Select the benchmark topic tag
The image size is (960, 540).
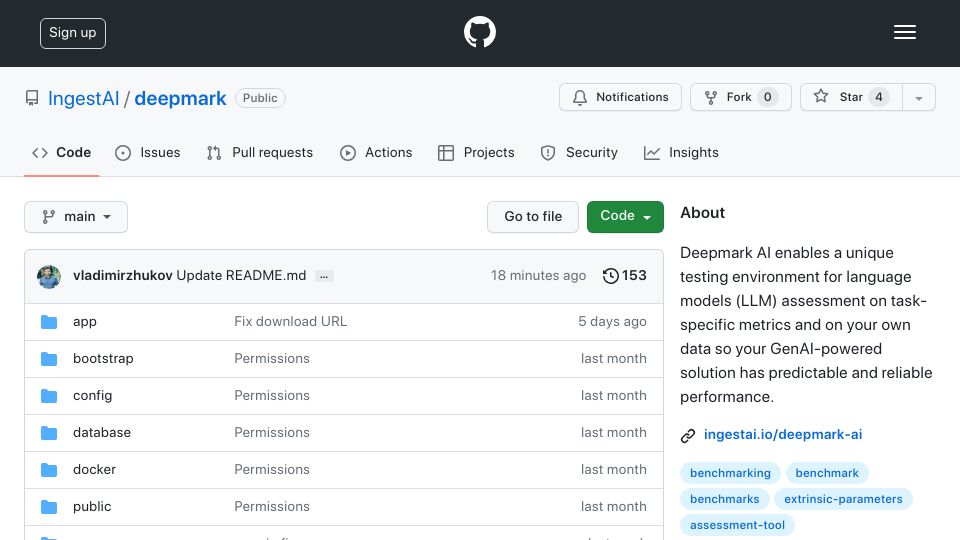pyautogui.click(x=827, y=473)
